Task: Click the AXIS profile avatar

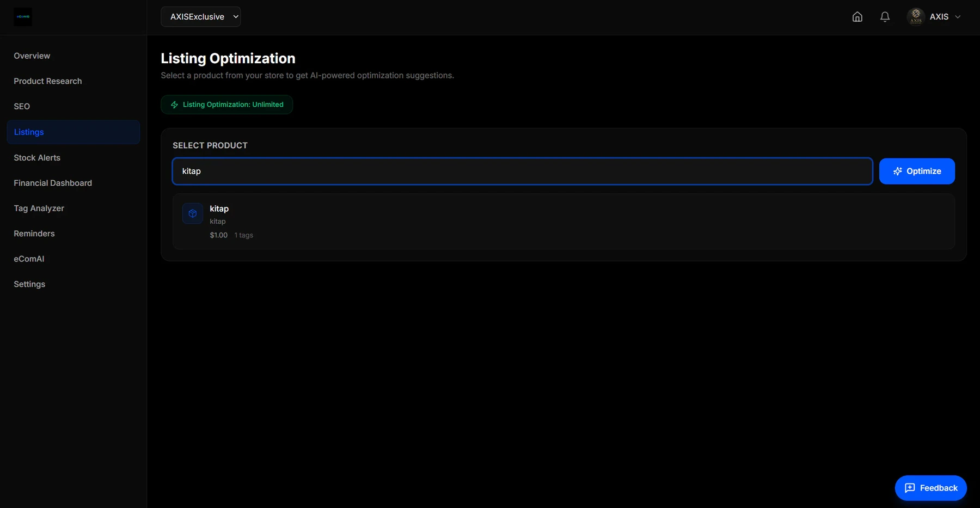Action: pyautogui.click(x=916, y=17)
